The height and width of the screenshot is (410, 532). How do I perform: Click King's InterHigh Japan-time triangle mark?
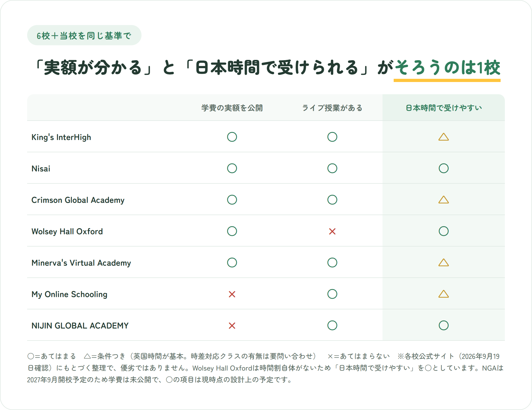tap(444, 137)
